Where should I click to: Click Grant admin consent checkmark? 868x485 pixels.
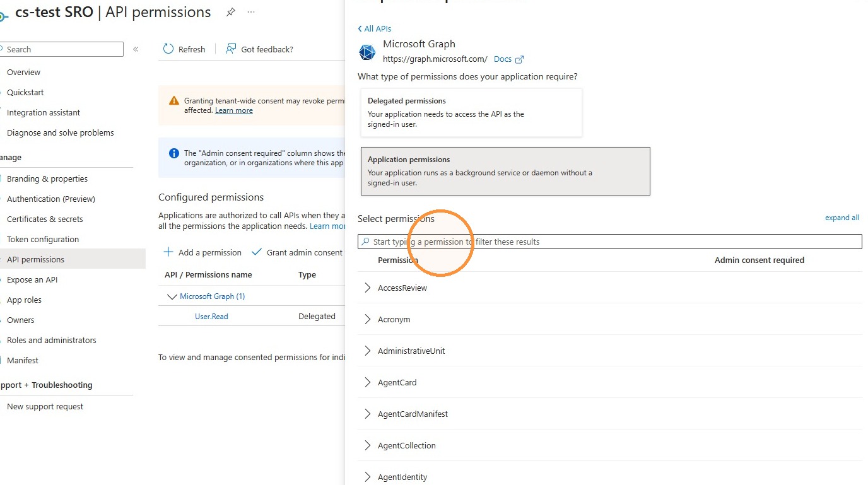pos(256,252)
